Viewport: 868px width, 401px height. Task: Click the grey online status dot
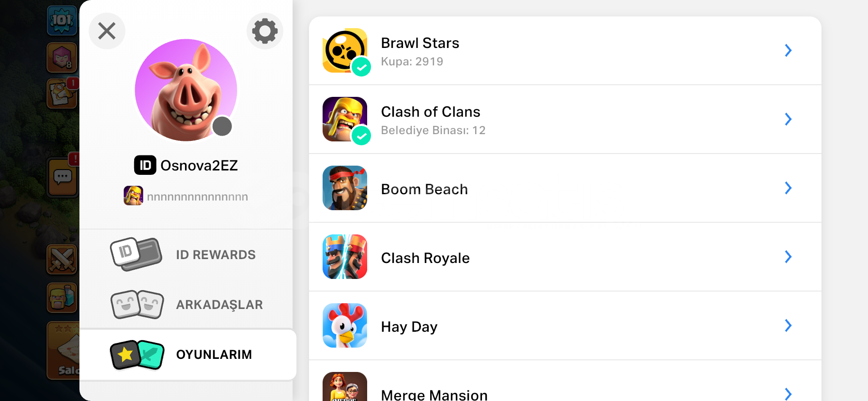[222, 126]
